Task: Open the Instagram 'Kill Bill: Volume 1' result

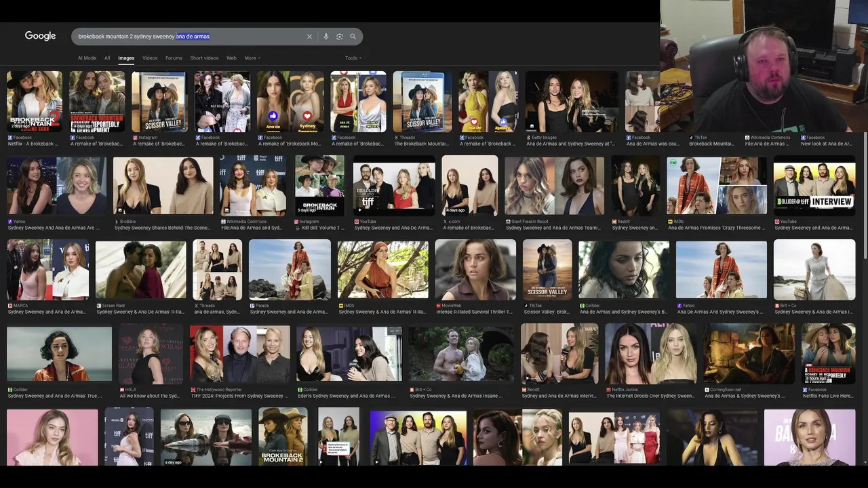Action: coord(319,186)
